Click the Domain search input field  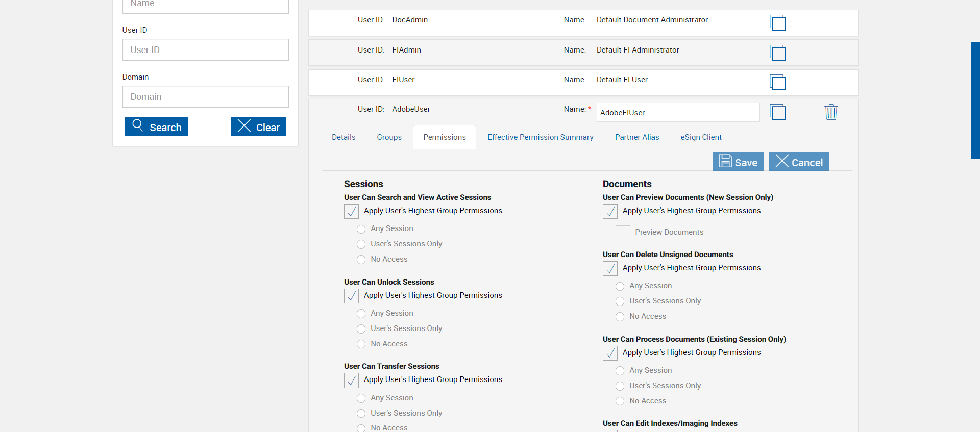(205, 97)
